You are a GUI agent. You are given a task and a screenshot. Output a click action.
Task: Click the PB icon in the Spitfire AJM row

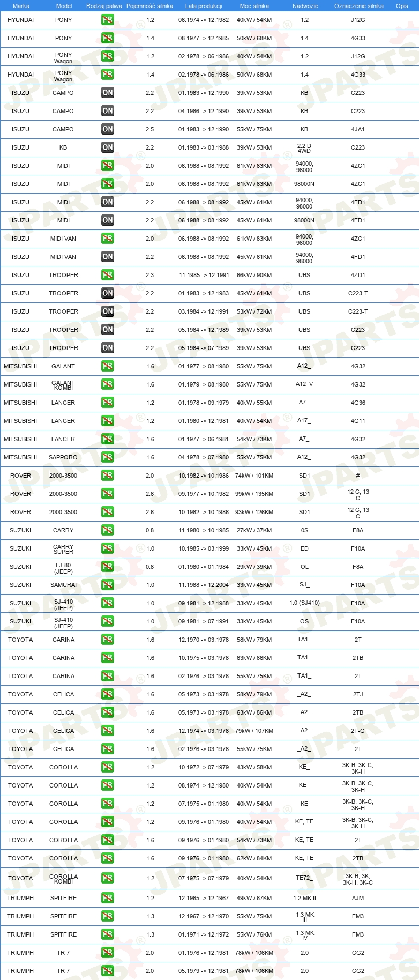(x=108, y=898)
